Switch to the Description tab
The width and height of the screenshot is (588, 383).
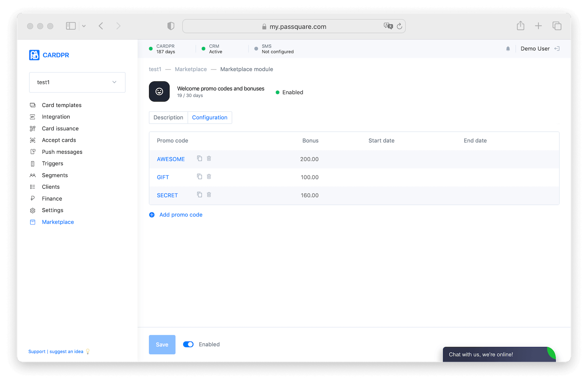point(168,117)
